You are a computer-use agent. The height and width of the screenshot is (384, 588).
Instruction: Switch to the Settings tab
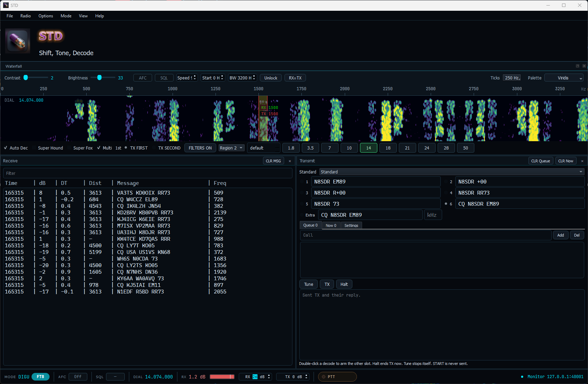351,225
